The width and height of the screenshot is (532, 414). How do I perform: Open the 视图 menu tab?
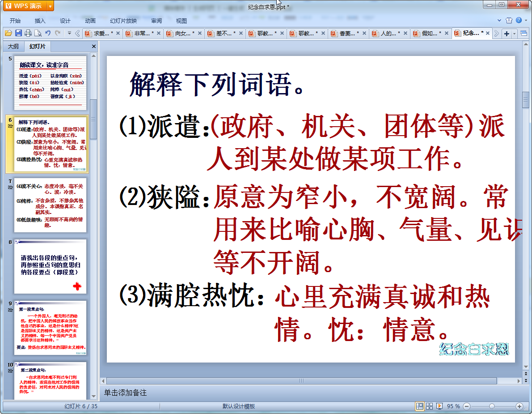pos(182,21)
